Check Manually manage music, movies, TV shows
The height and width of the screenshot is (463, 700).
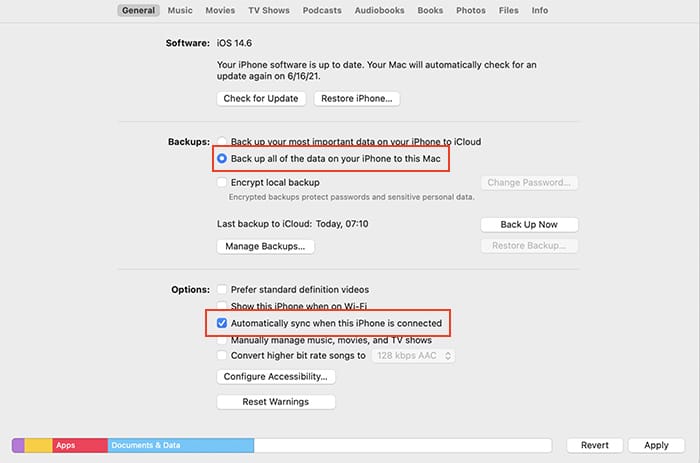222,340
